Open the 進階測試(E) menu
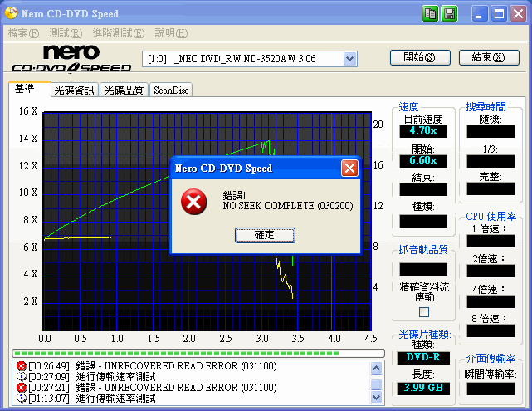 tap(119, 33)
